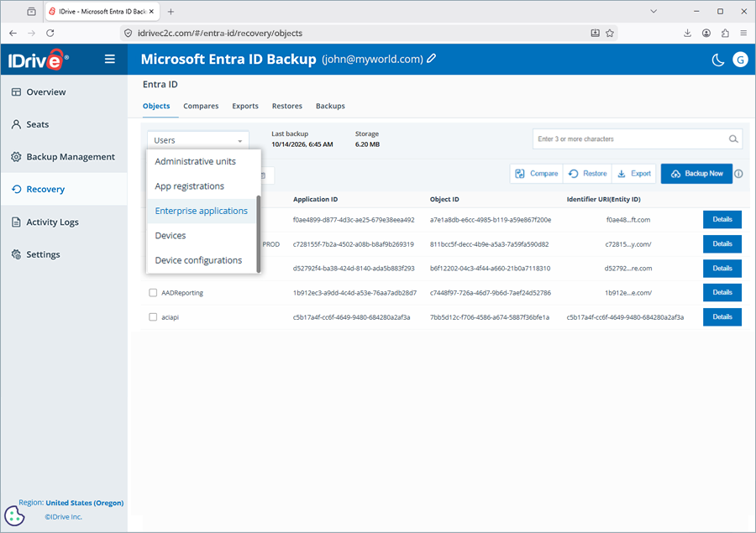Open Details for the aciapi row
Image resolution: width=756 pixels, height=533 pixels.
[x=722, y=317]
